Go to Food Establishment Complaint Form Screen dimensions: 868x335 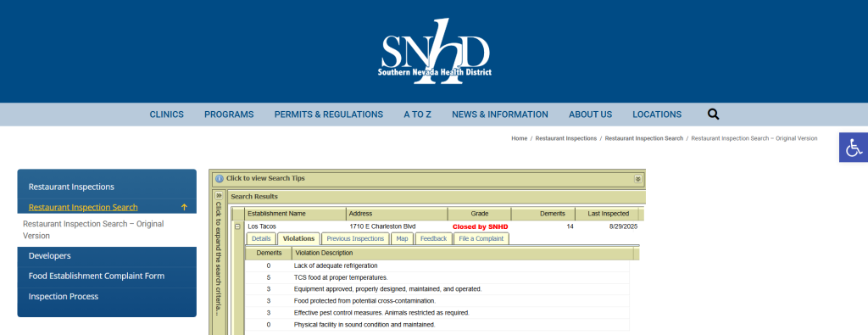97,276
